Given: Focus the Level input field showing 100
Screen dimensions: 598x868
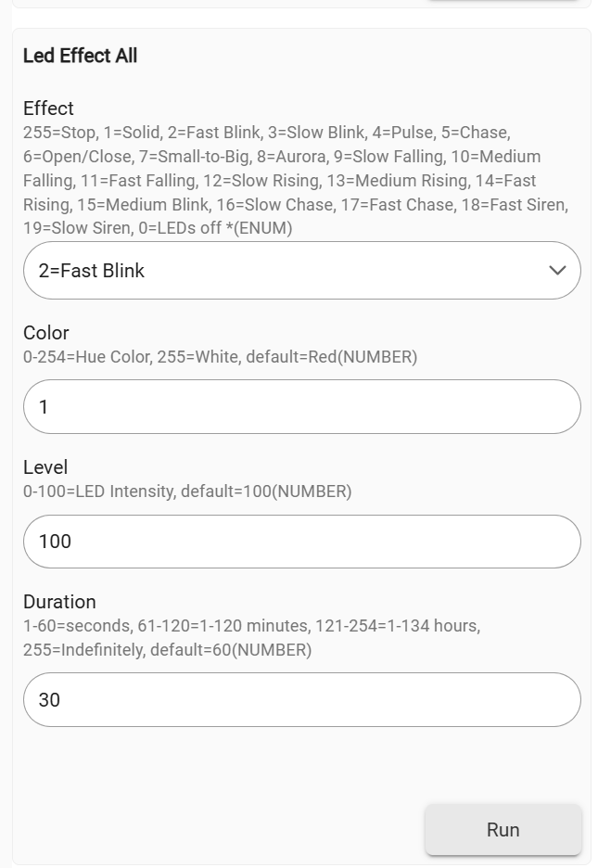Looking at the screenshot, I should [x=301, y=542].
